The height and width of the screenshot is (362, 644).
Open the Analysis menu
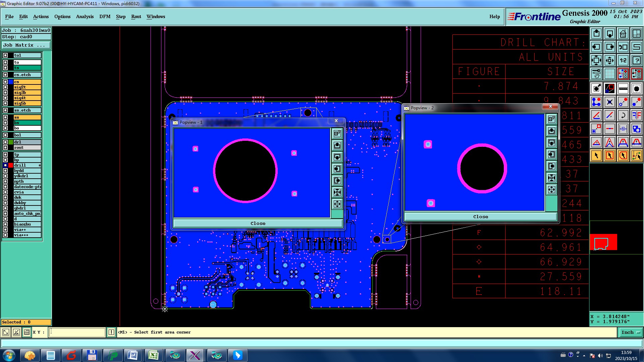pyautogui.click(x=85, y=16)
